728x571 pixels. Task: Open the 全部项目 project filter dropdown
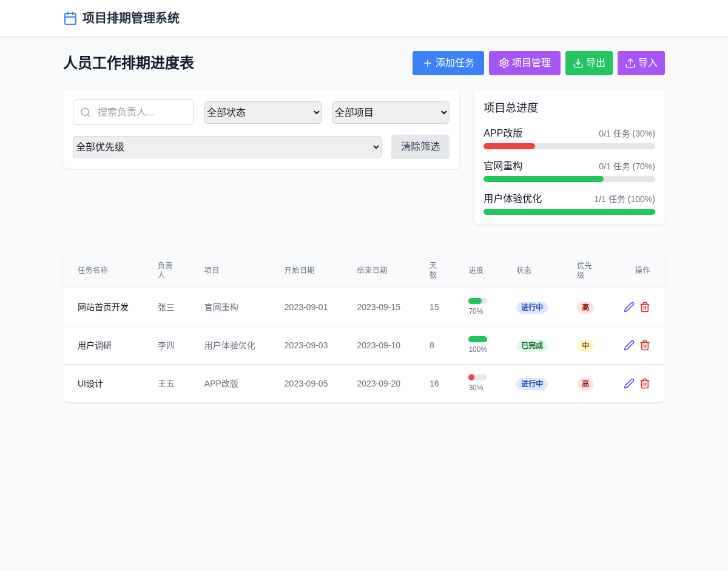point(391,112)
